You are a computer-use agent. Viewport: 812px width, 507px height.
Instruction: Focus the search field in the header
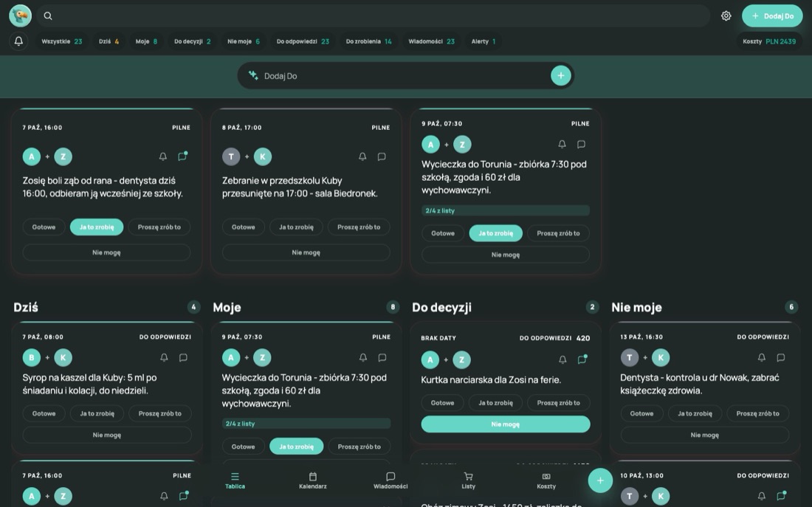(x=373, y=16)
